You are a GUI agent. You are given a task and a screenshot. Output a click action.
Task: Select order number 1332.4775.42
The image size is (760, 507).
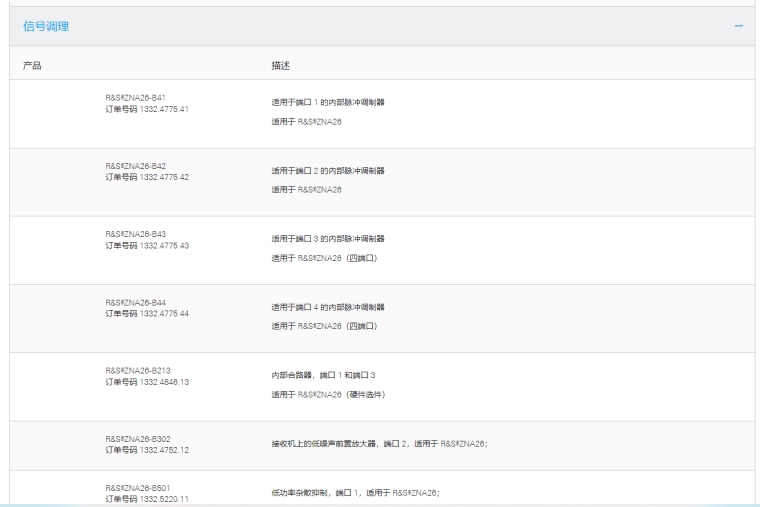coord(147,176)
